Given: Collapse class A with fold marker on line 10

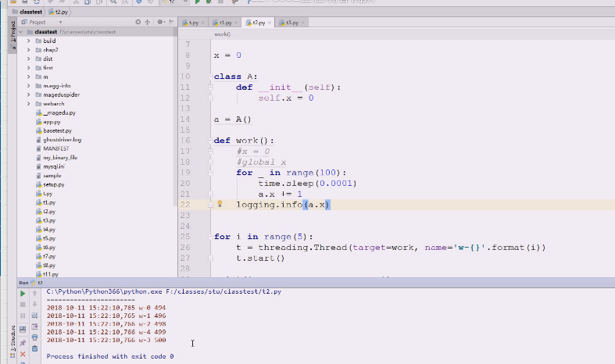Looking at the screenshot, I should click(x=211, y=77).
